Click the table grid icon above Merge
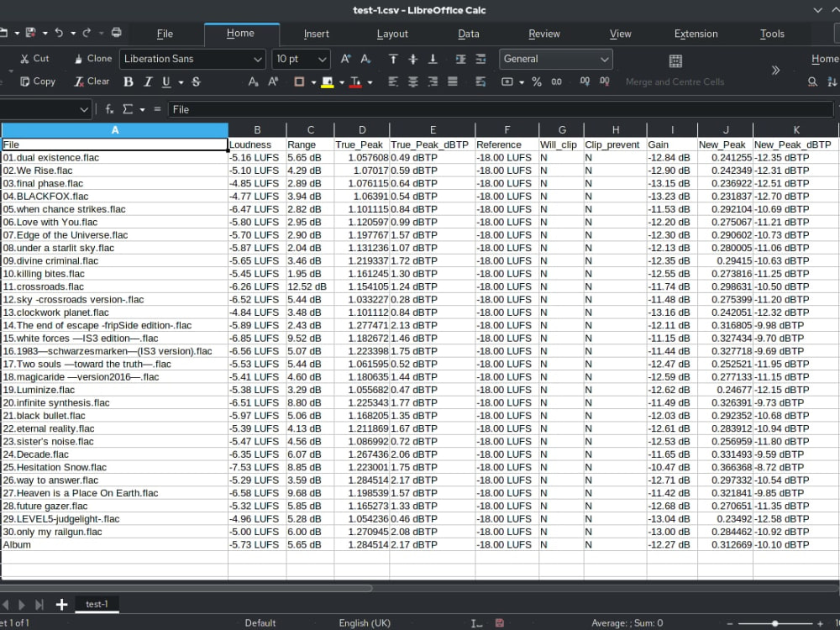This screenshot has width=840, height=630. [675, 61]
